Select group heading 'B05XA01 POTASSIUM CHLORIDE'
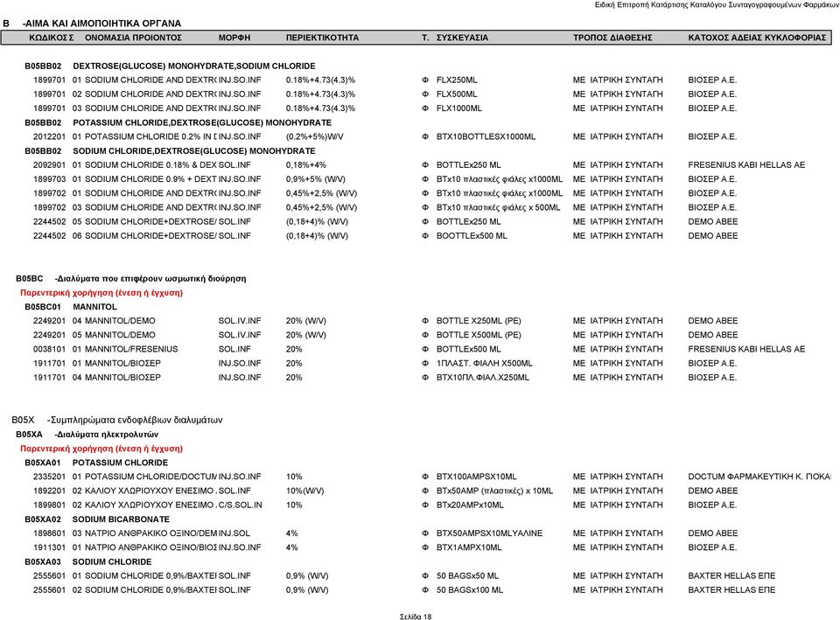This screenshot has height=620, width=840. coord(96,463)
